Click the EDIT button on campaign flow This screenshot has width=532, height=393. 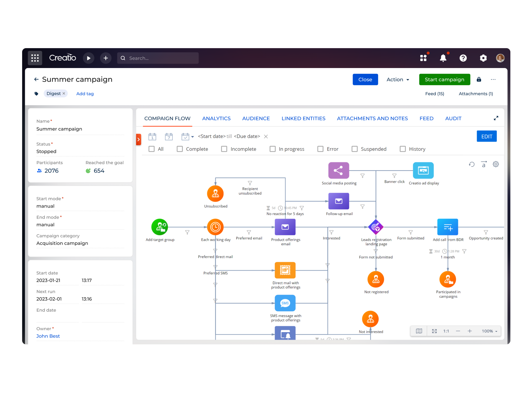pyautogui.click(x=487, y=136)
